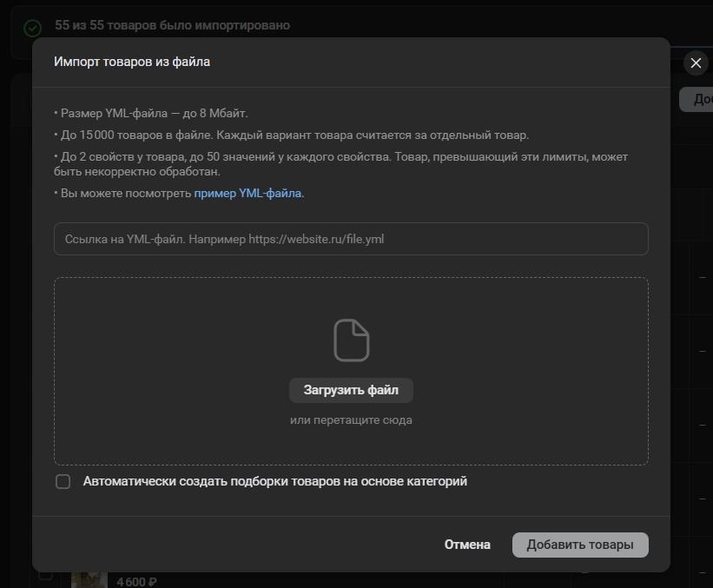Confirm with 'Добавить товары' button
Viewport: 713px width, 588px height.
pos(580,545)
